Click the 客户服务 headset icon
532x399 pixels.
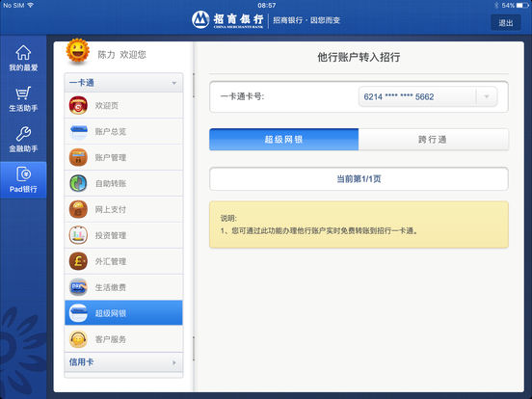[78, 339]
